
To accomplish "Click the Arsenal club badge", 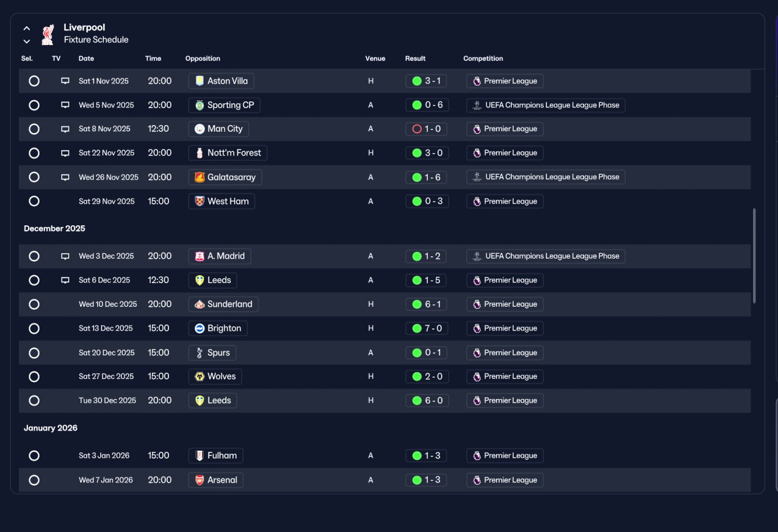I will 199,480.
